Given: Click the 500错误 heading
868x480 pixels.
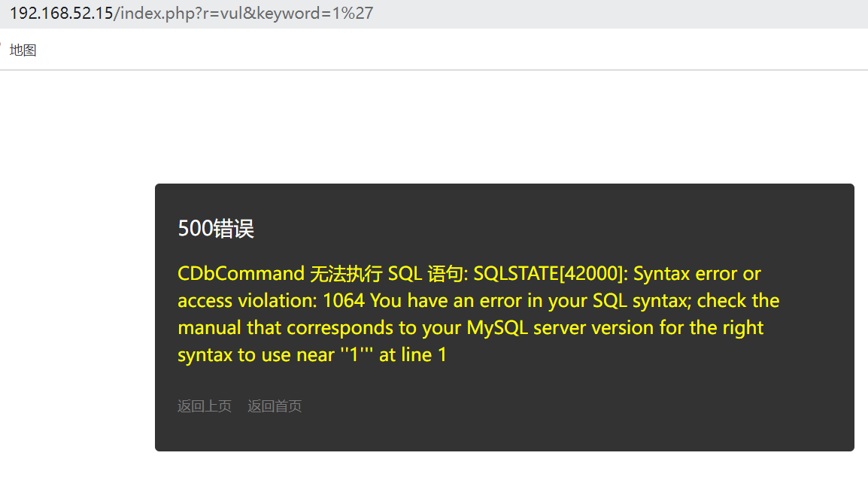Looking at the screenshot, I should [x=216, y=228].
